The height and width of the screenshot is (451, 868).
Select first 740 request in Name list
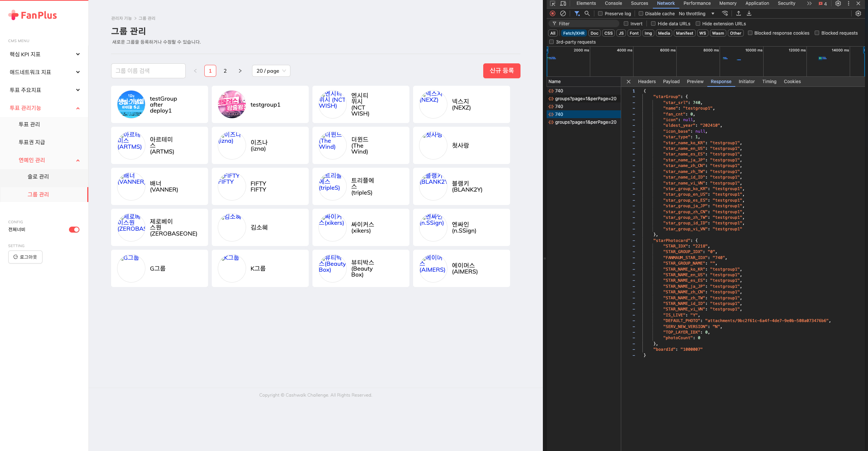[584, 91]
